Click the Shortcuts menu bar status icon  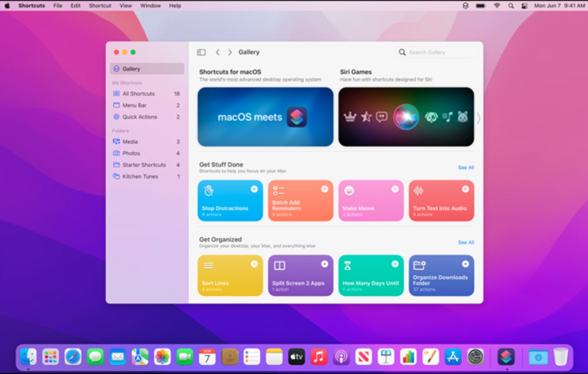tap(466, 6)
